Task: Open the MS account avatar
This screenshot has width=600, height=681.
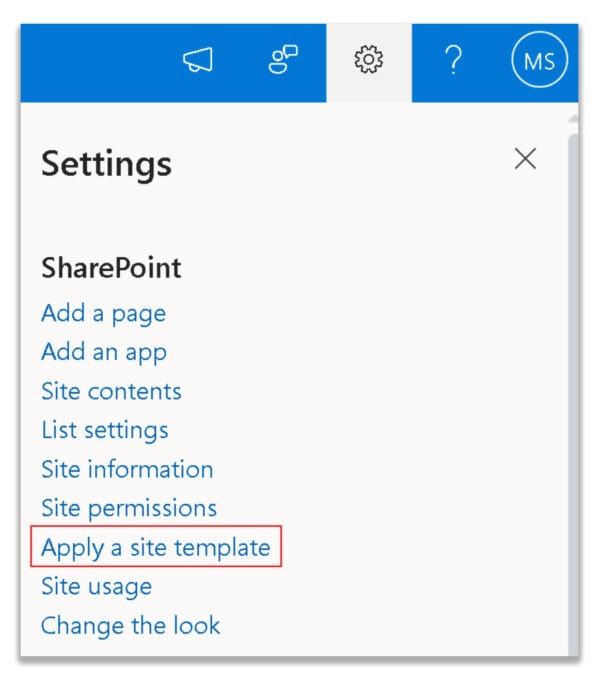Action: (x=539, y=60)
